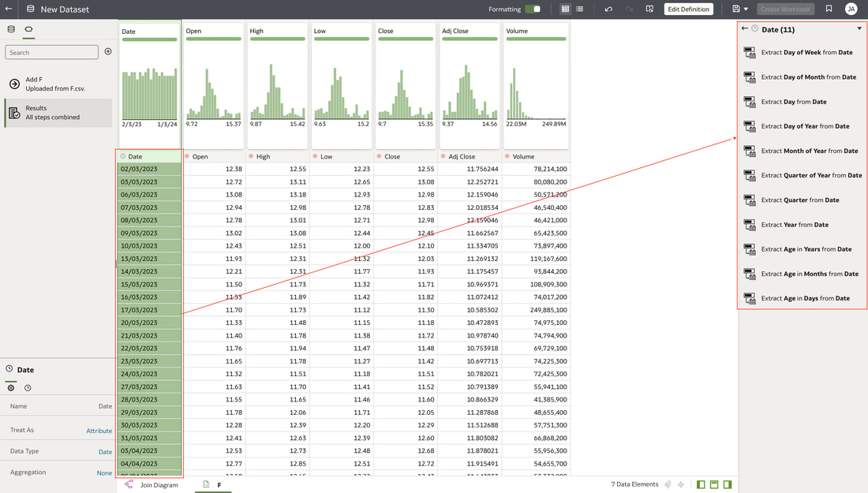Select the Adj Close column header
Viewport: 868px width, 493px height.
[470, 157]
